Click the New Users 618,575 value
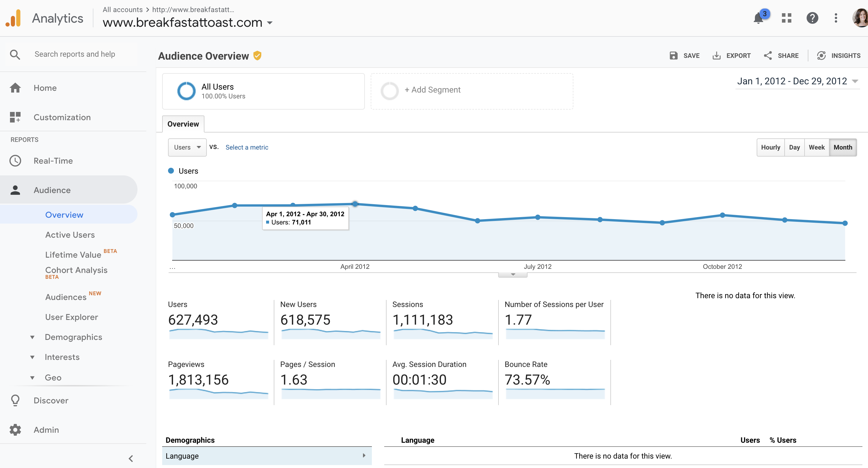Viewport: 868px width, 468px height. click(x=305, y=320)
